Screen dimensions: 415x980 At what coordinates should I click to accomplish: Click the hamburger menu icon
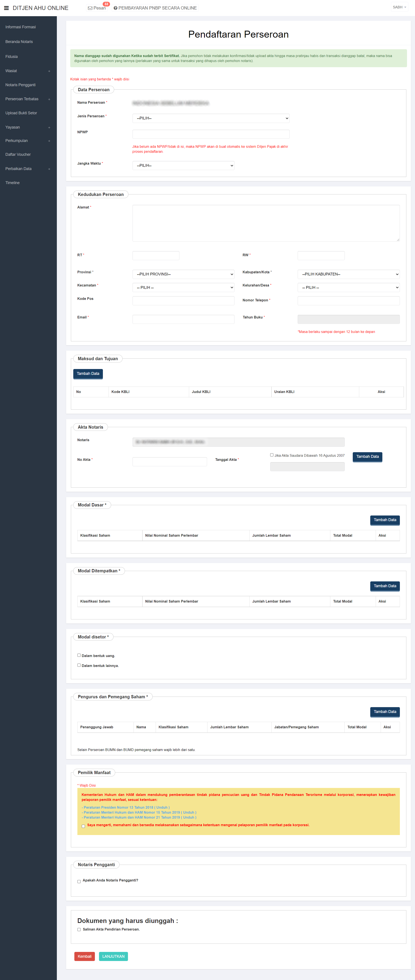coord(6,8)
